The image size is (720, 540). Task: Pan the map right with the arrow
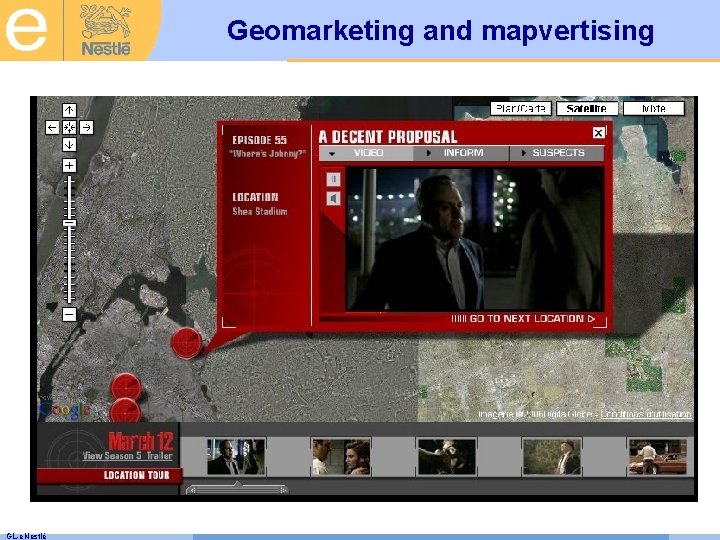(87, 128)
